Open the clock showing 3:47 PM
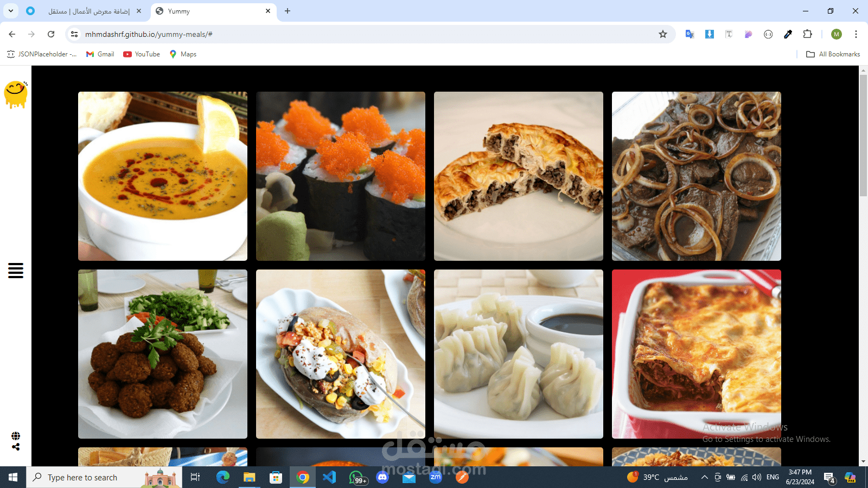Image resolution: width=868 pixels, height=488 pixels. tap(800, 477)
